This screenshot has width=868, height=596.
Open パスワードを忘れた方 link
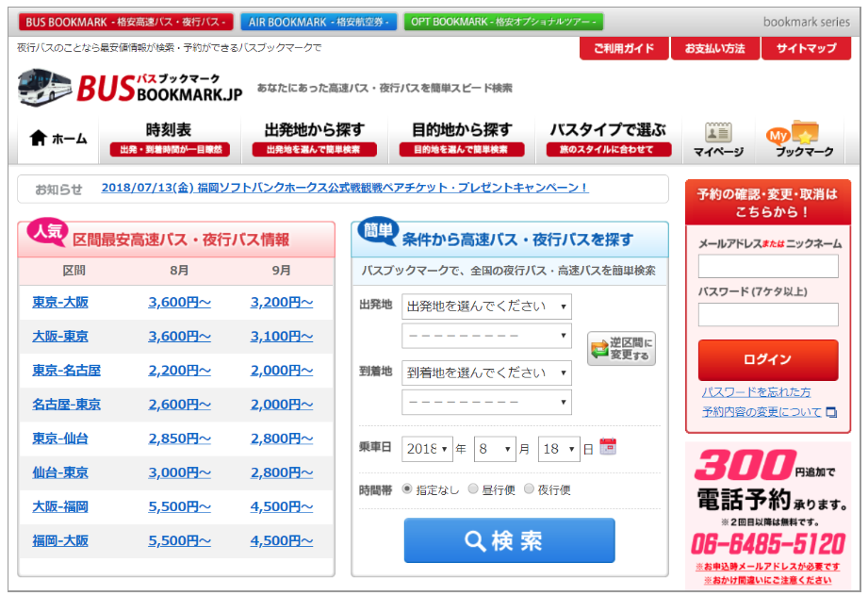(x=756, y=392)
